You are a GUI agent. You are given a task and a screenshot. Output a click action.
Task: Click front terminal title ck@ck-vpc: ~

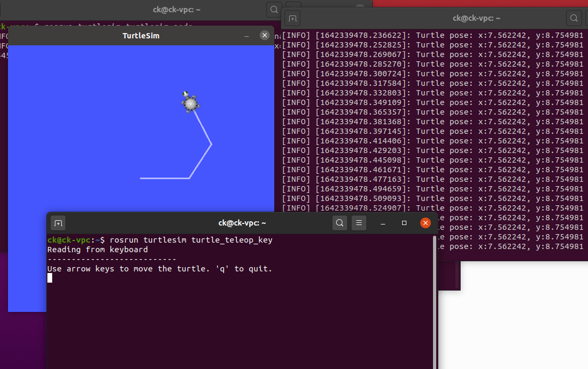[x=242, y=223]
